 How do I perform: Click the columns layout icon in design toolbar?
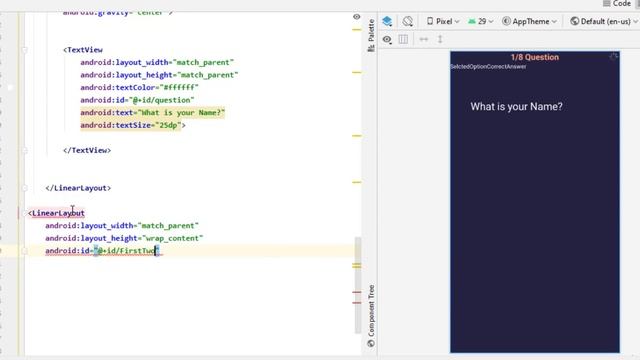pos(403,39)
